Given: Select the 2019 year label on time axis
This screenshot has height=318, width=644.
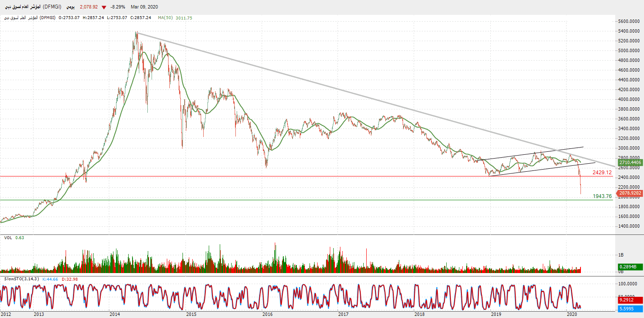Looking at the screenshot, I should point(495,314).
